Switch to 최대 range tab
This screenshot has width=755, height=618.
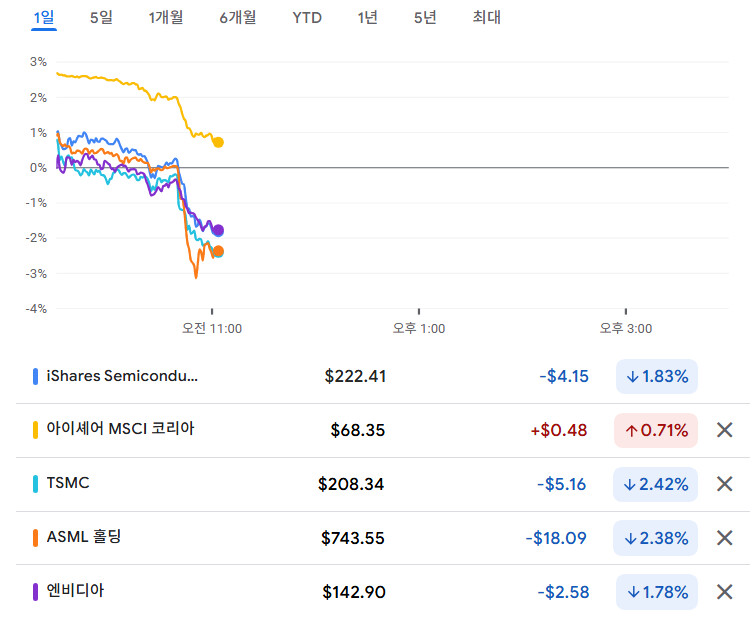click(487, 17)
